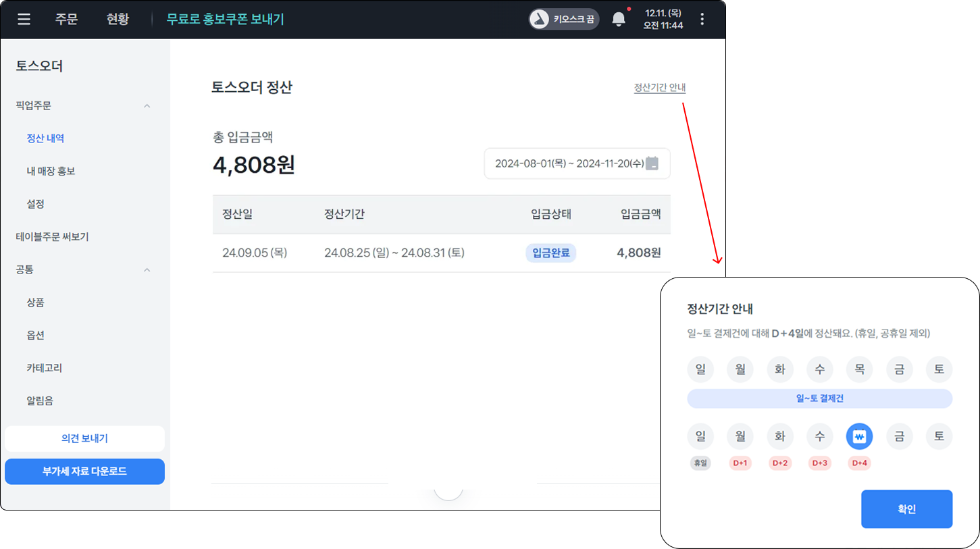The image size is (980, 549).
Task: Open 알림음 settings
Action: [x=39, y=401]
